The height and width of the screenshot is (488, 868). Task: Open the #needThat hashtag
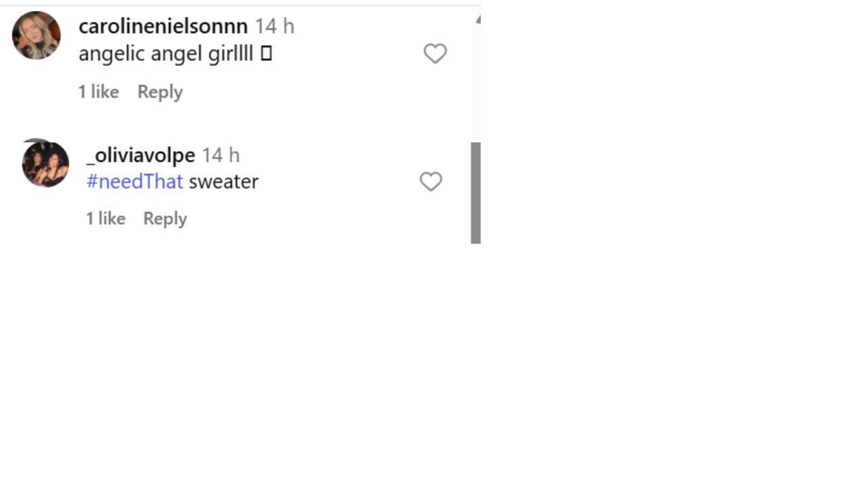(135, 182)
